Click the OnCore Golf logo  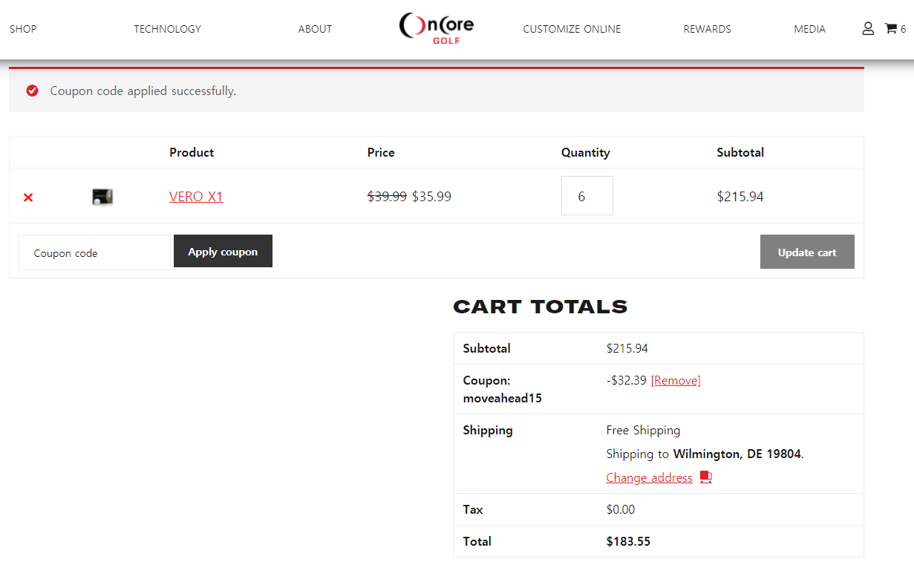pos(437,27)
